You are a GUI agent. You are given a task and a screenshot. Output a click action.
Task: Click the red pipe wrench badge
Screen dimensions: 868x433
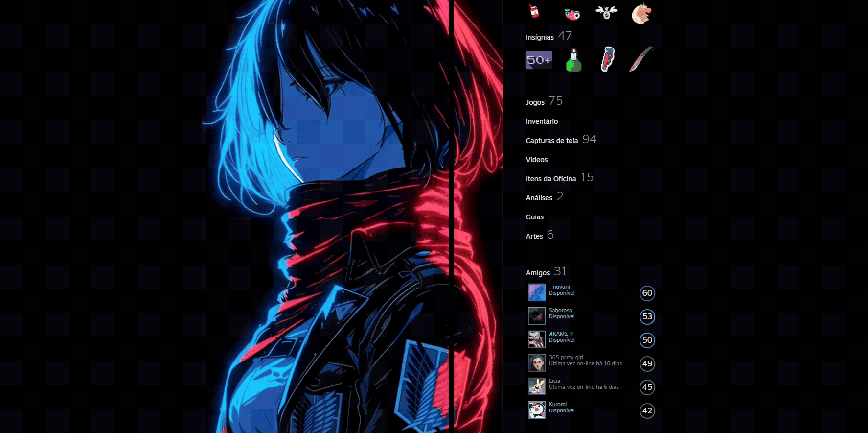click(x=607, y=59)
